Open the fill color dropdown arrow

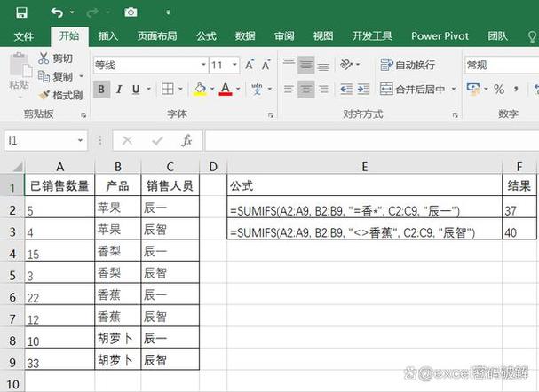212,89
